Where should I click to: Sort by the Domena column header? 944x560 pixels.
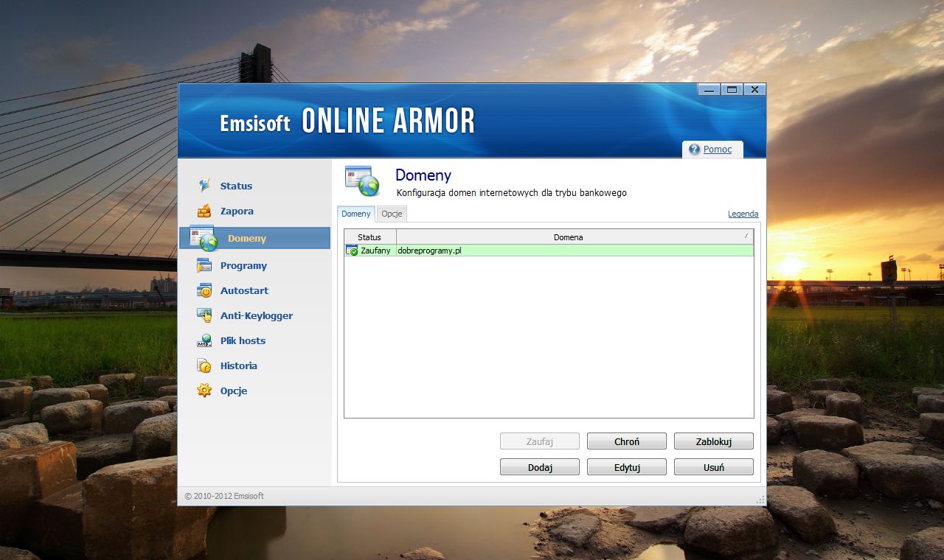click(575, 237)
